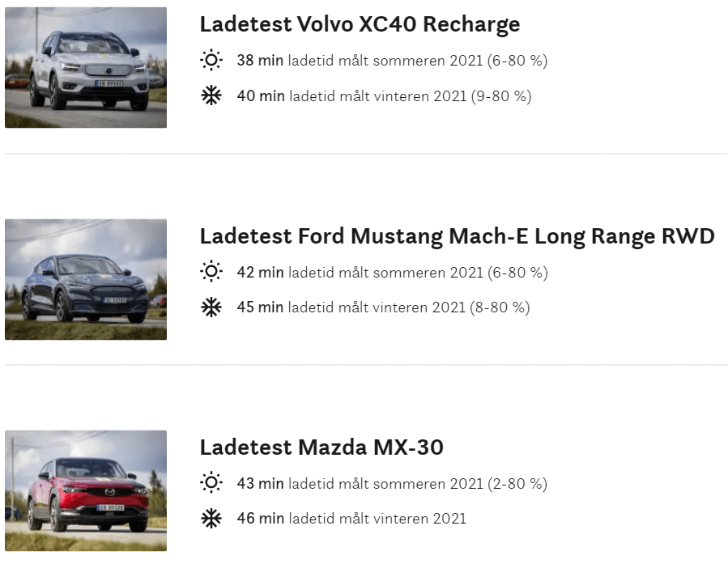This screenshot has height=564, width=728.
Task: Open Ladetest Ford Mustang Mach-E Long Range RWD
Action: [x=457, y=236]
